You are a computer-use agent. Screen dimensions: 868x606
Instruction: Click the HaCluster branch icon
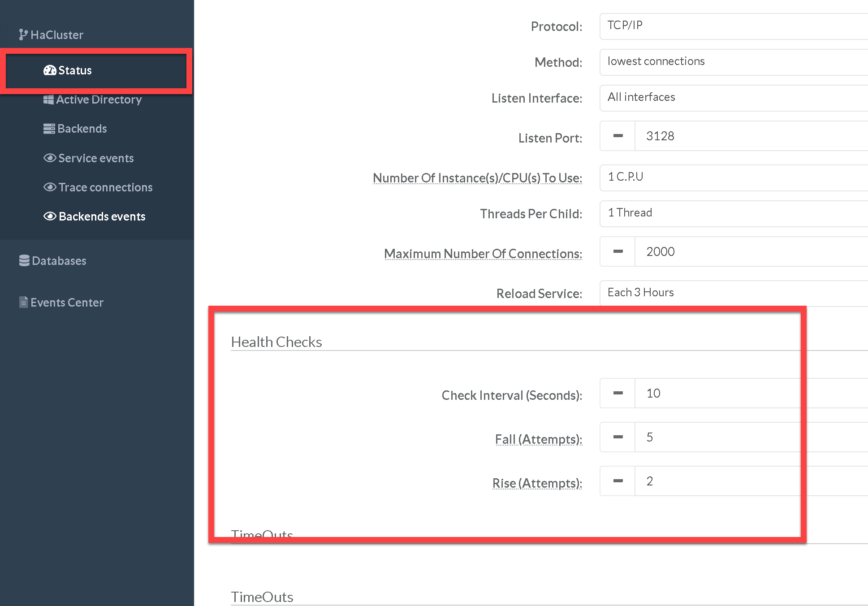23,35
